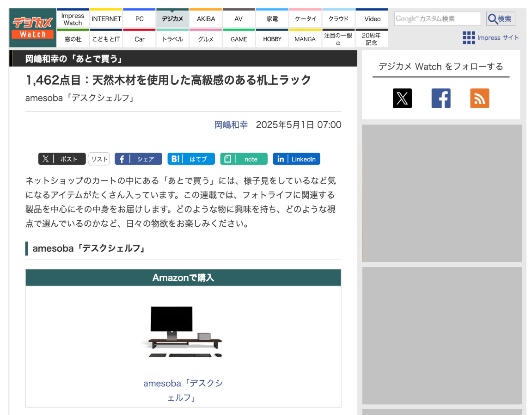Open Car nav tab
This screenshot has height=415, width=532.
click(140, 39)
